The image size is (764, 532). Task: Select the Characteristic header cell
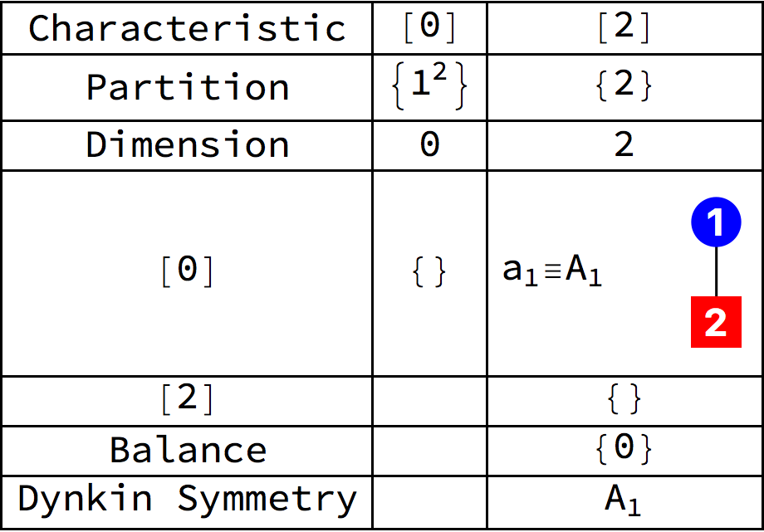tap(187, 28)
